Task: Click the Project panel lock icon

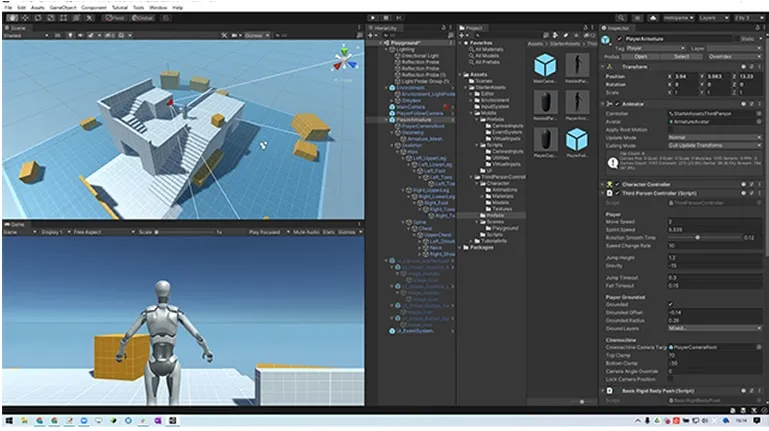Action: coord(585,28)
